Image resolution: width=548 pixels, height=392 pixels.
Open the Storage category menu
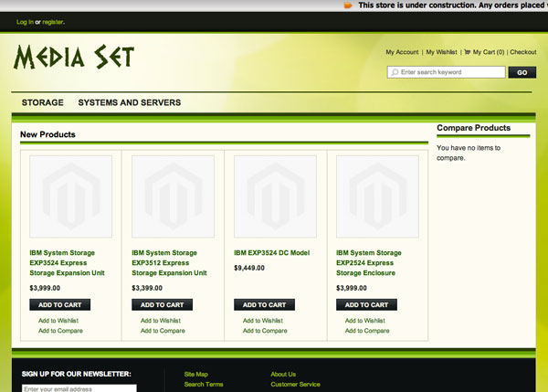[43, 103]
